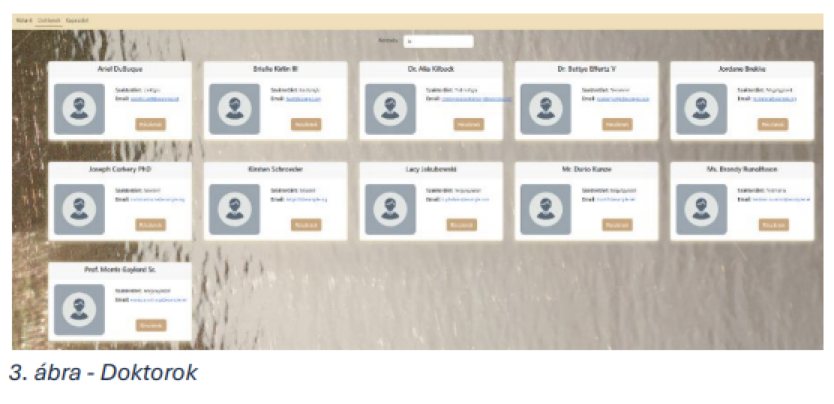Click Jordane Brekke's avatar icon

tap(701, 109)
